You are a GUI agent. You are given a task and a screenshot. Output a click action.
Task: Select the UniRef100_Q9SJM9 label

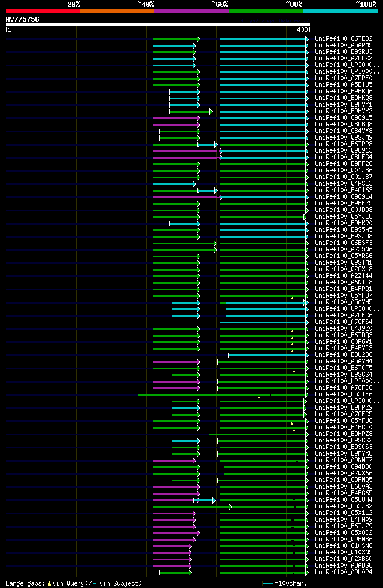click(344, 138)
